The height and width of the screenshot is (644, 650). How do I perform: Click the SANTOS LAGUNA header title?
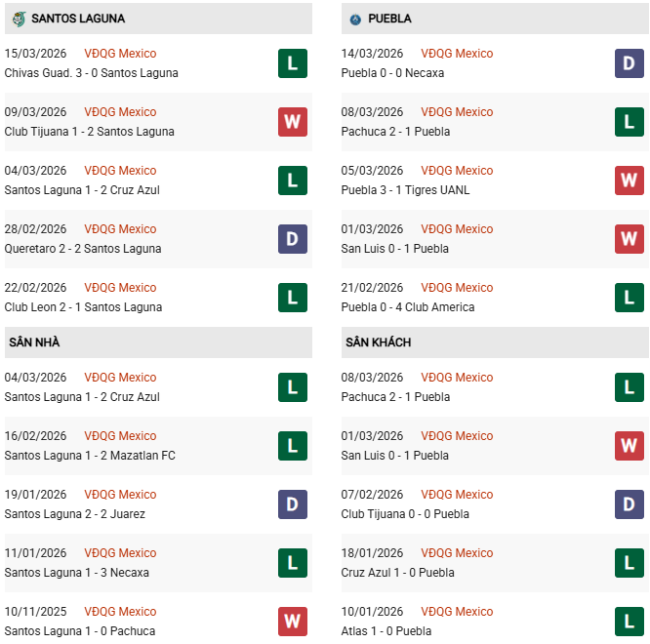[x=78, y=19]
